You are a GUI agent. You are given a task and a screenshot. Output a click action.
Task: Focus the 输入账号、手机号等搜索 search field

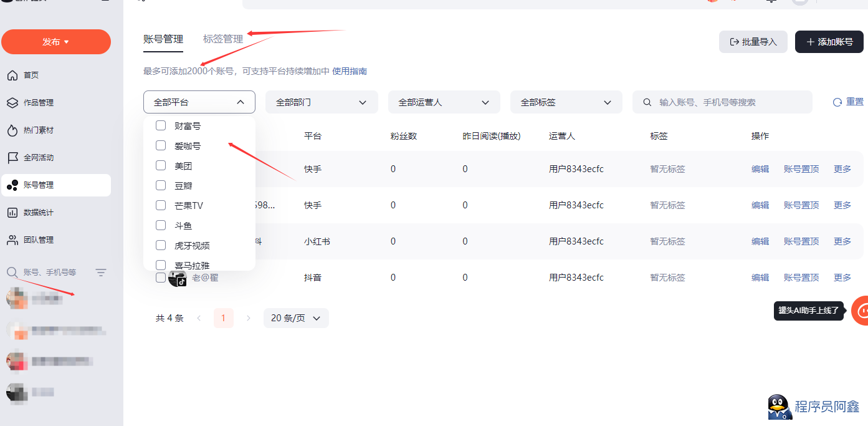pos(729,102)
